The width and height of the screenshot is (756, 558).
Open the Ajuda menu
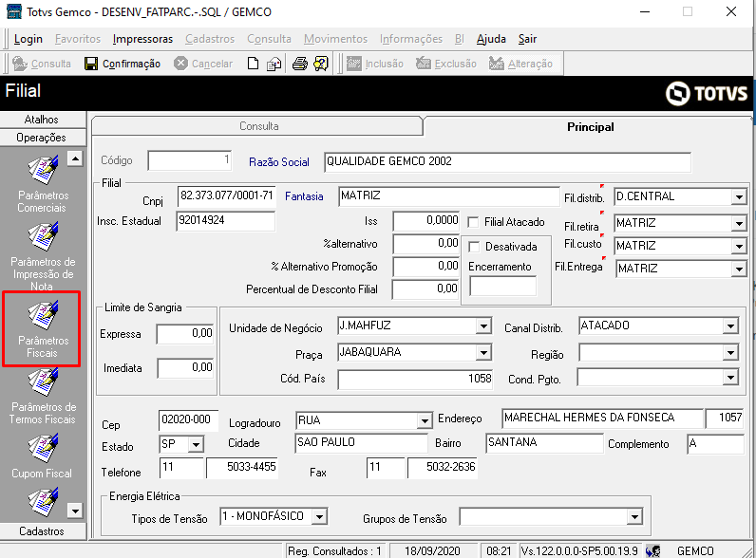coord(491,39)
